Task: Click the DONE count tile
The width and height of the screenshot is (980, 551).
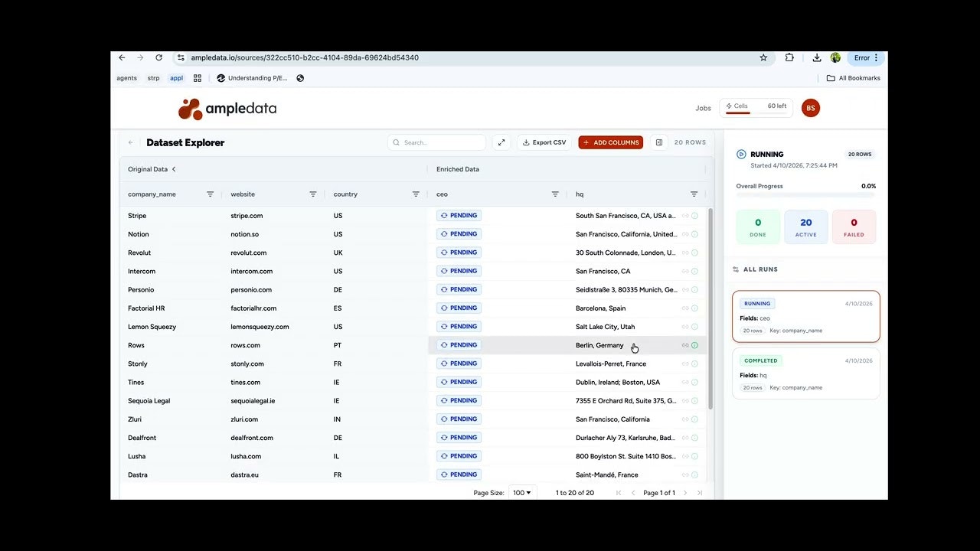Action: click(x=758, y=227)
